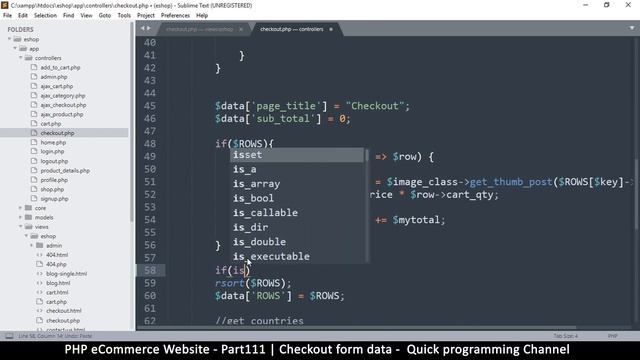Open the View menu
This screenshot has width=640, height=360.
coord(86,16)
